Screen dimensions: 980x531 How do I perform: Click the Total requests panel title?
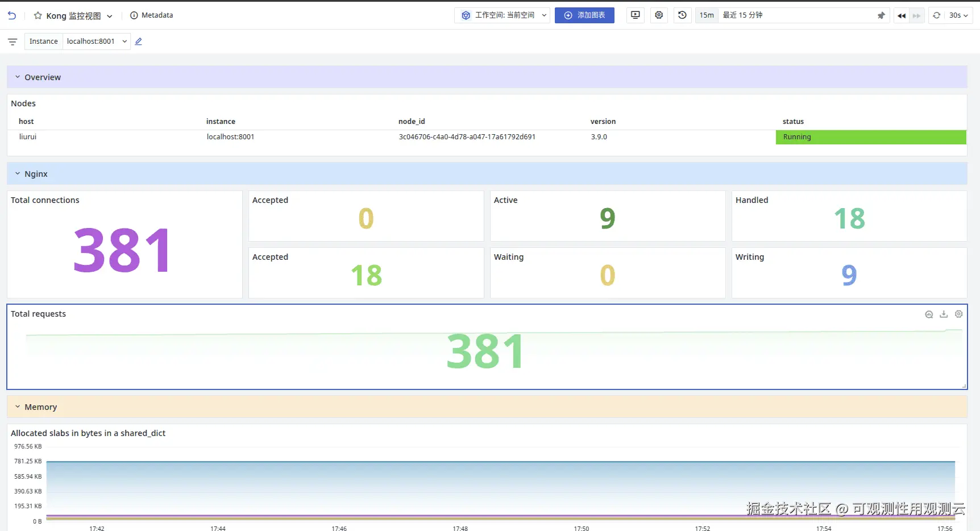coord(38,314)
